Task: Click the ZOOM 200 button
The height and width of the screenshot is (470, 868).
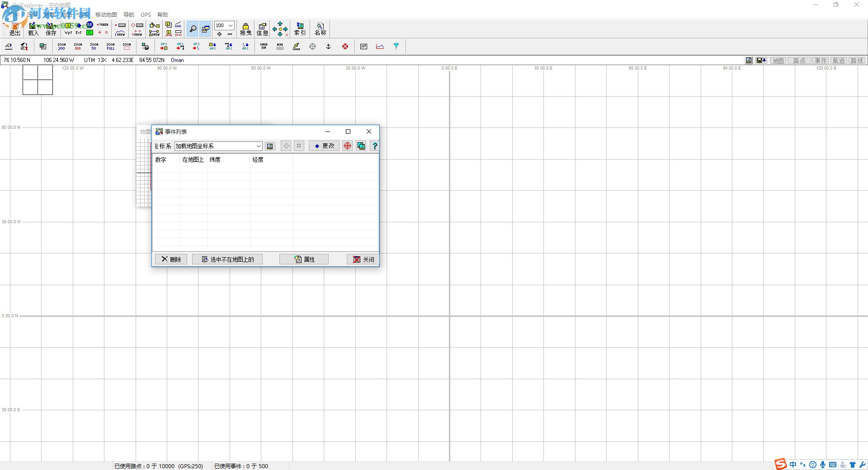Action: click(x=61, y=46)
